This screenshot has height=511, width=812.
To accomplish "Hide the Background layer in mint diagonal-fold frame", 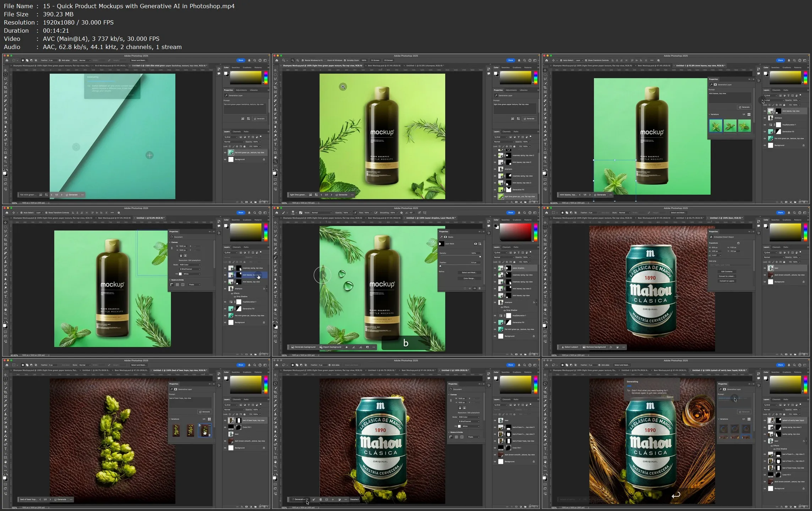I will pos(225,159).
